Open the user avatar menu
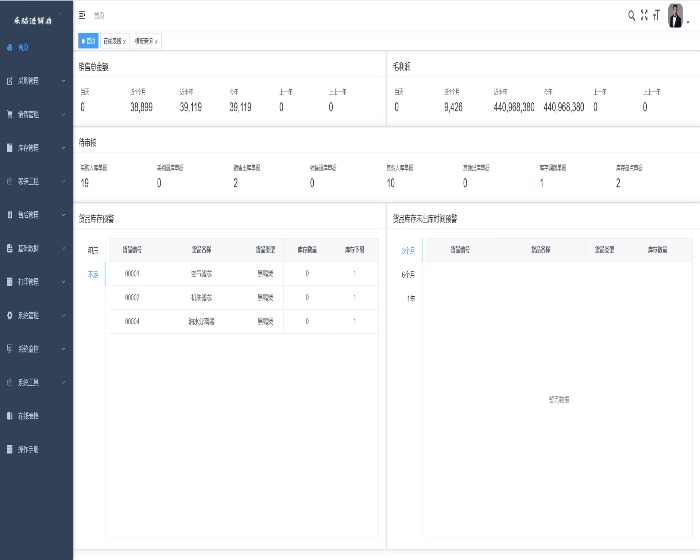 pos(675,16)
